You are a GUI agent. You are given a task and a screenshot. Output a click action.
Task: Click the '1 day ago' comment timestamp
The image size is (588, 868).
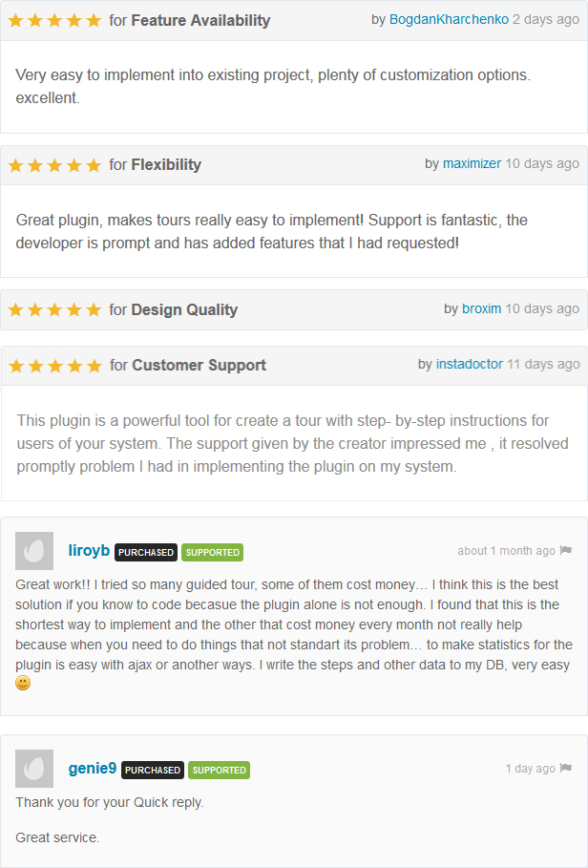pos(530,769)
